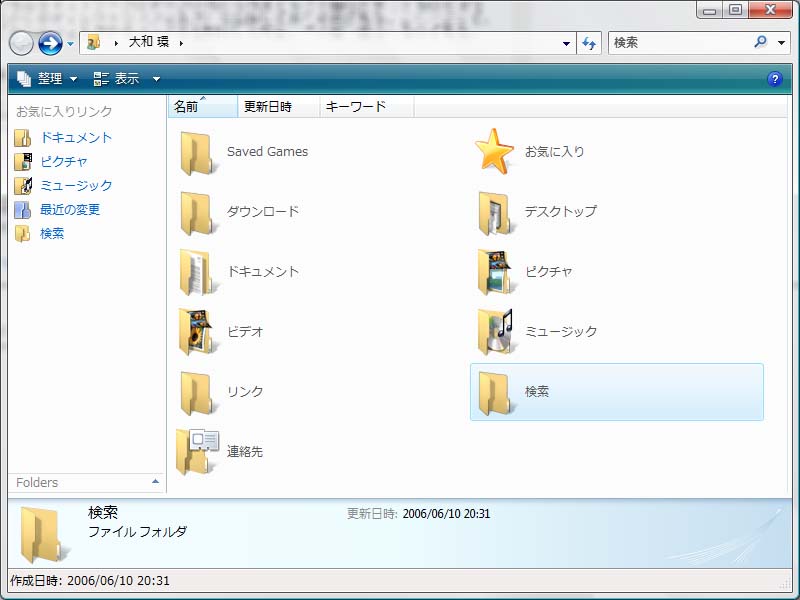Open the ビデオ folder icon
The height and width of the screenshot is (600, 800).
point(197,332)
